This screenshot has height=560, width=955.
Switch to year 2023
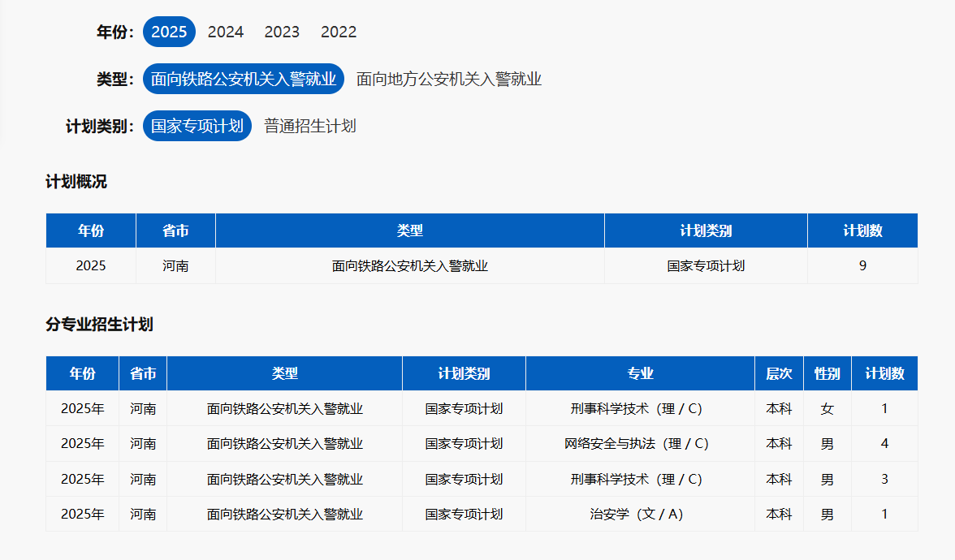click(282, 32)
